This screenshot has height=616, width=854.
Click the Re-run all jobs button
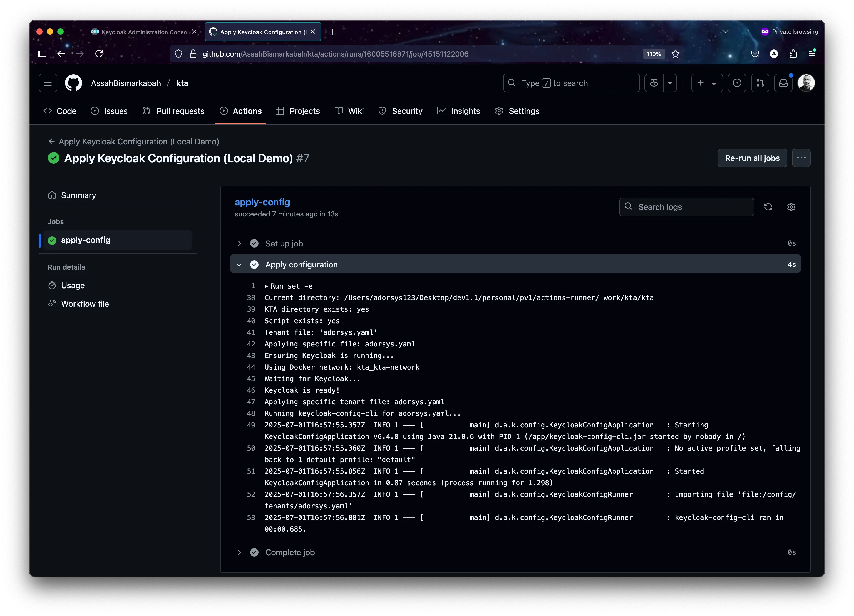[x=752, y=158]
